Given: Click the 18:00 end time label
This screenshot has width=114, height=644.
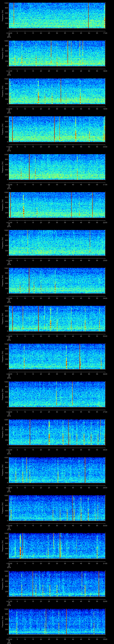Looking at the screenshot, I should pos(105,71).
